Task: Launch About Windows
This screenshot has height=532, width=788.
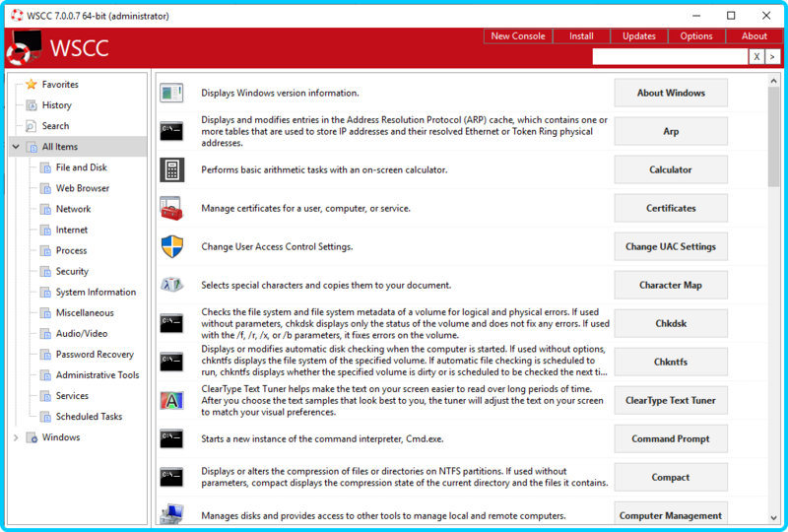Action: (x=671, y=93)
